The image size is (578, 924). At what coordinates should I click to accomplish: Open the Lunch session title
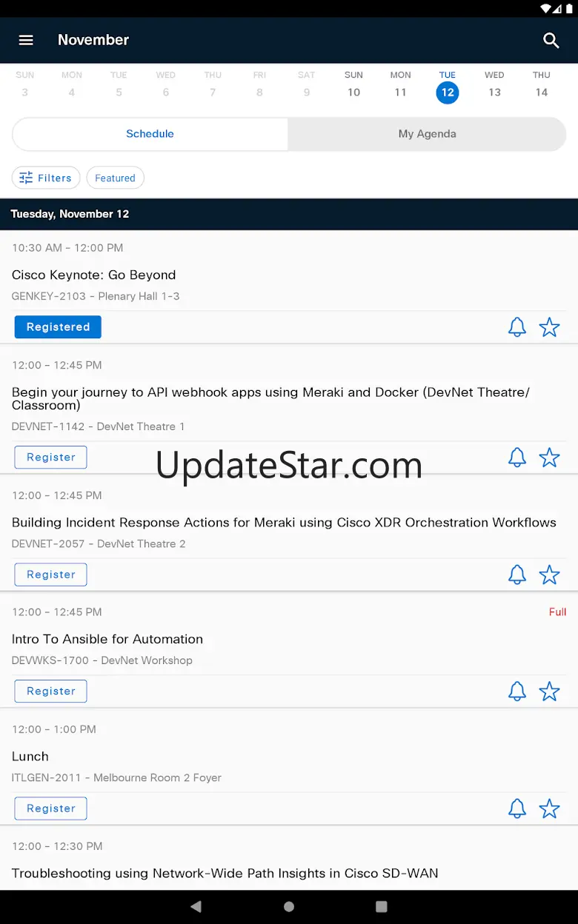(x=30, y=756)
